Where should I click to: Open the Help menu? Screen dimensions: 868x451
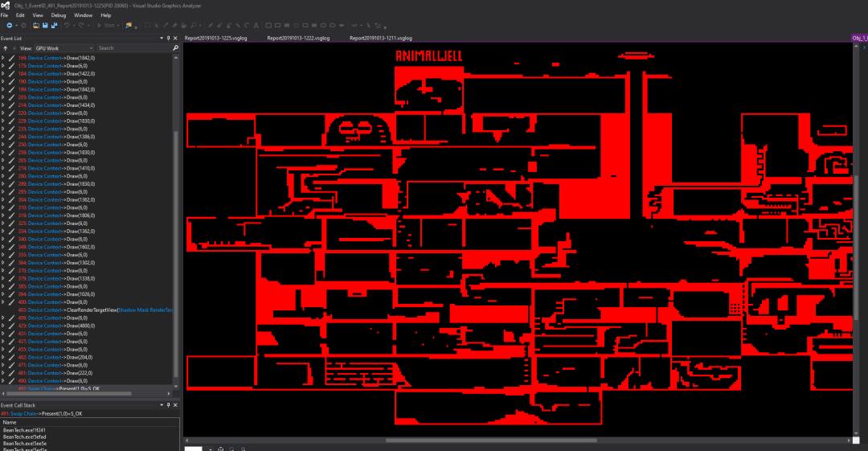[x=105, y=15]
